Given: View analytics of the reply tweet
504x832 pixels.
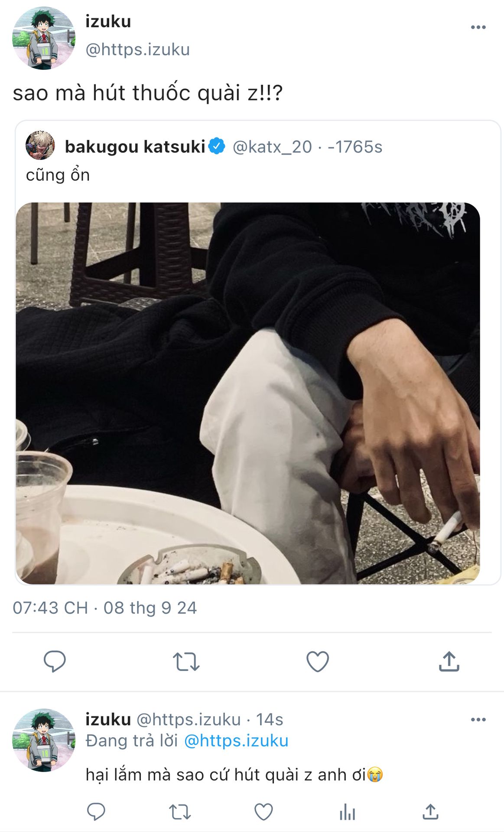Looking at the screenshot, I should (x=347, y=812).
